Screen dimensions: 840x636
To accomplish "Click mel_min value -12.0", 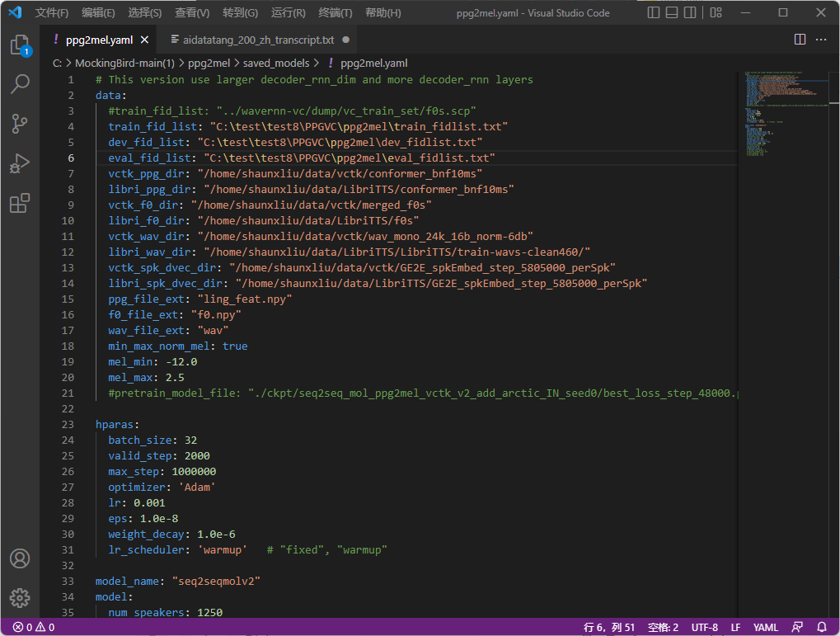I will click(181, 361).
